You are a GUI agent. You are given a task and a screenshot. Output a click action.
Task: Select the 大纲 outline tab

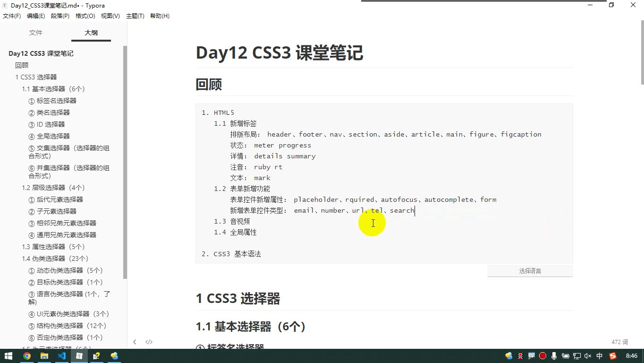pyautogui.click(x=91, y=33)
